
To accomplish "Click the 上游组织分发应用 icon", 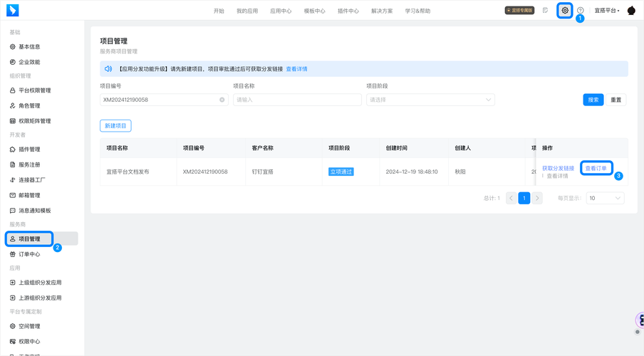I will click(12, 298).
